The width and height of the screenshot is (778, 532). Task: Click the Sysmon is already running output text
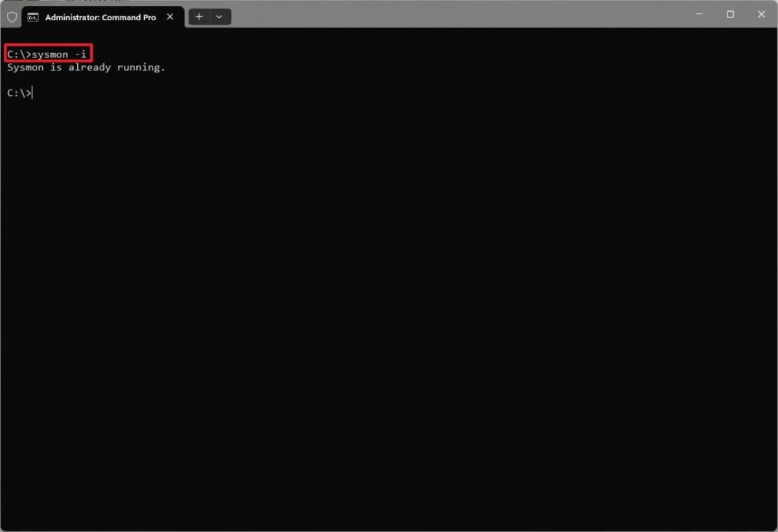tap(86, 67)
